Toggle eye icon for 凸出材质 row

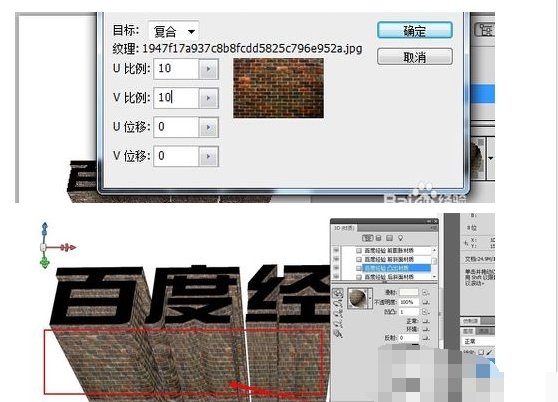click(x=336, y=268)
